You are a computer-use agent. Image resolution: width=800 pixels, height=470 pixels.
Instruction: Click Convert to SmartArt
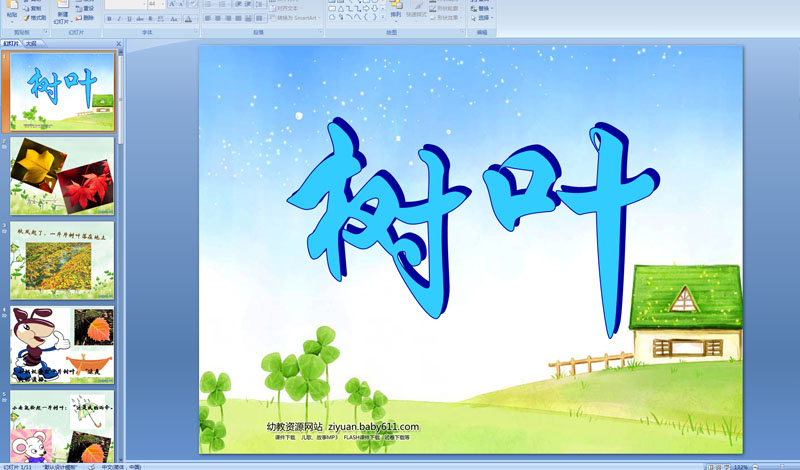click(x=293, y=18)
